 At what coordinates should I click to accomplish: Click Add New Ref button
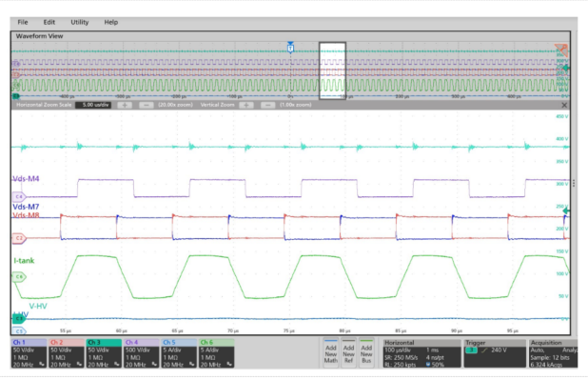349,353
